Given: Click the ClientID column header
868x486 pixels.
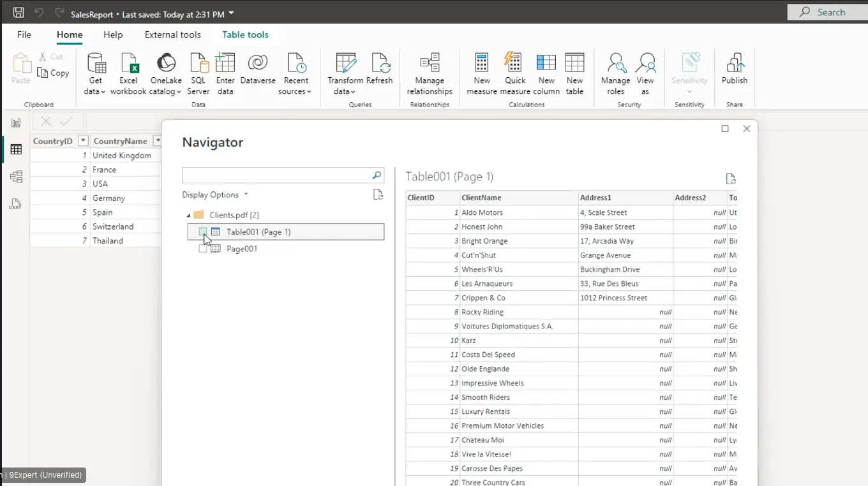Looking at the screenshot, I should (432, 198).
